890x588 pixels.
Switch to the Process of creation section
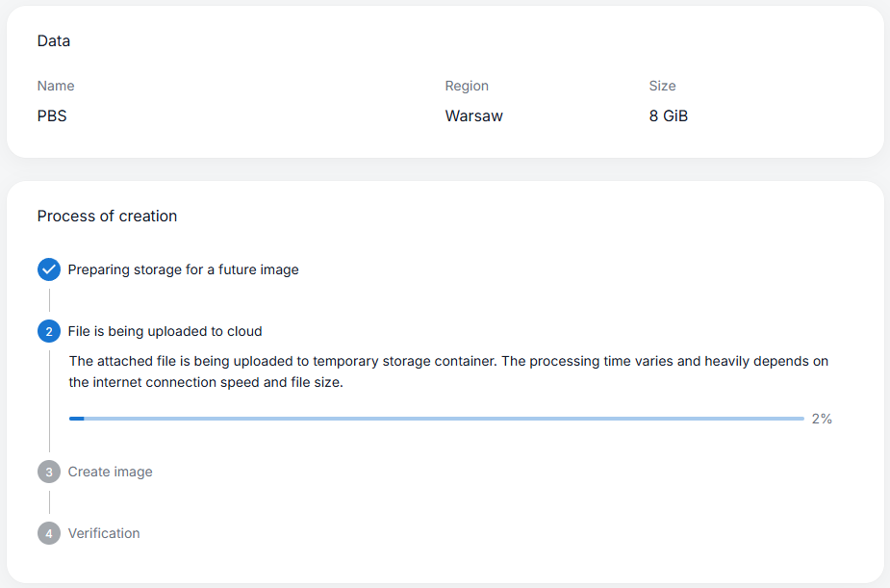(107, 216)
